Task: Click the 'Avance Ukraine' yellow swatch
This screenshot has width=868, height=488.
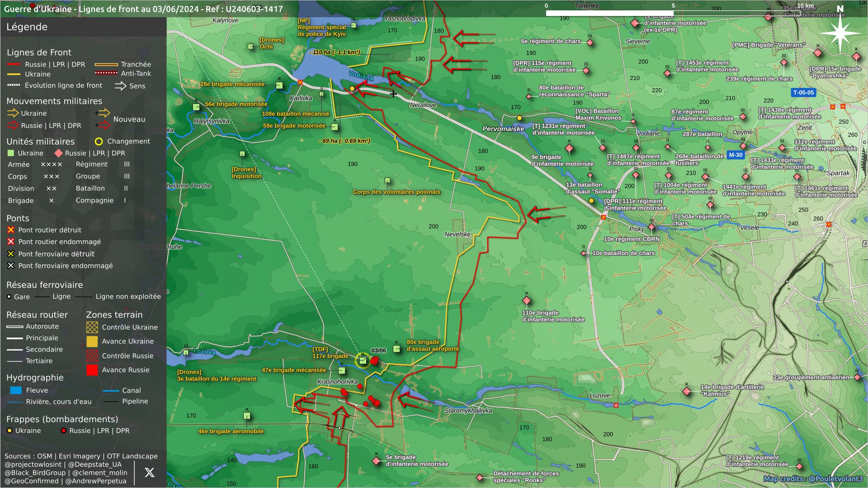Action: tap(92, 342)
